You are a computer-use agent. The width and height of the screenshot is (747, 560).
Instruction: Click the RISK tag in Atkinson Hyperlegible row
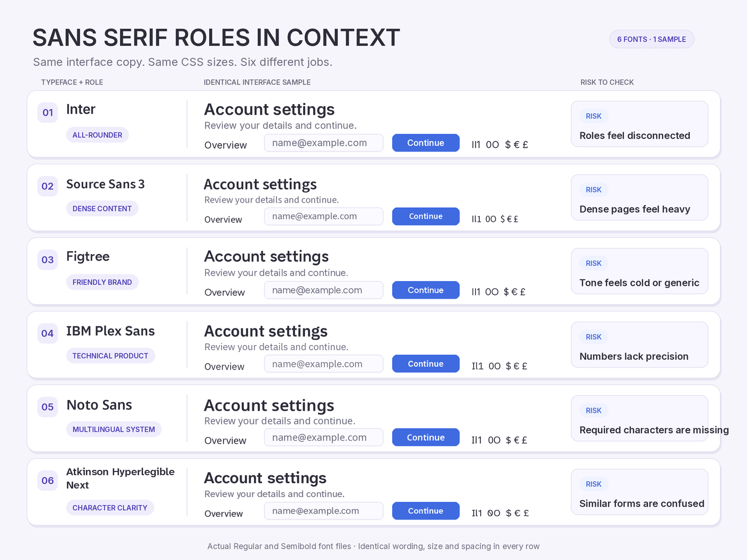click(x=593, y=484)
